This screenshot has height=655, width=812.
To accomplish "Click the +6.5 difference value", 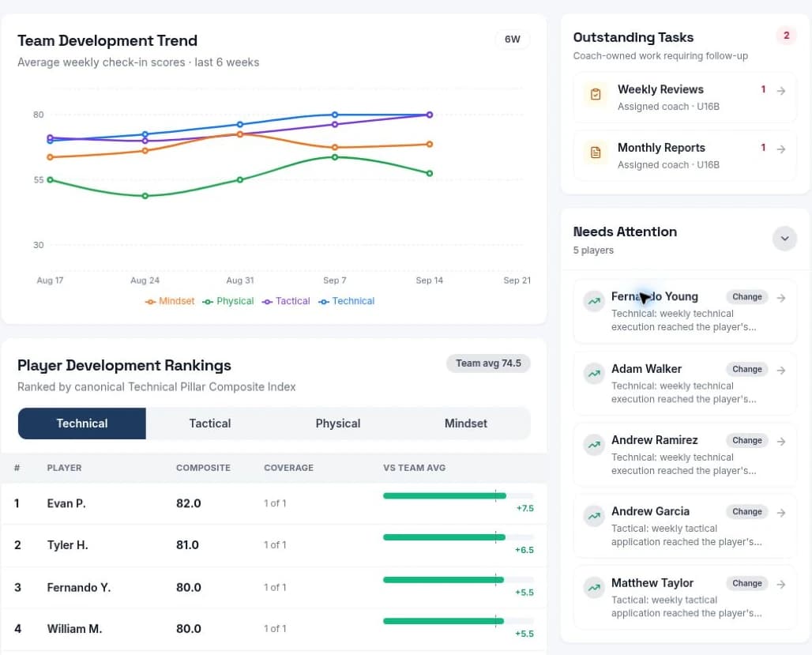I will pos(524,551).
